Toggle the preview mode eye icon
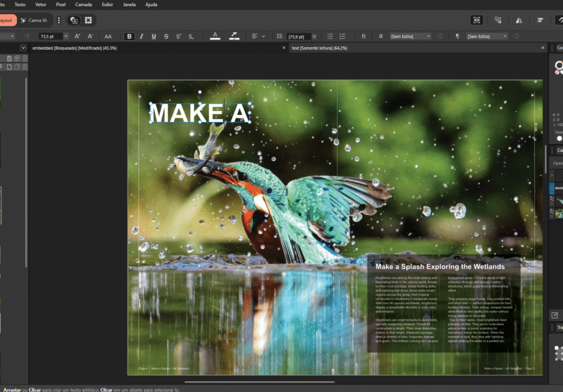Viewport: 563px width, 392px height. coord(476,20)
